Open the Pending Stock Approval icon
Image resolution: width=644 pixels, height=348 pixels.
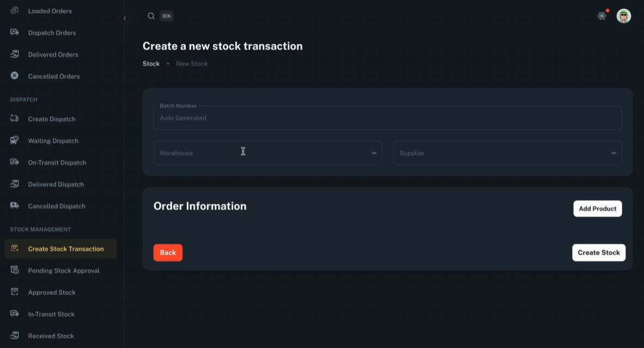[14, 270]
